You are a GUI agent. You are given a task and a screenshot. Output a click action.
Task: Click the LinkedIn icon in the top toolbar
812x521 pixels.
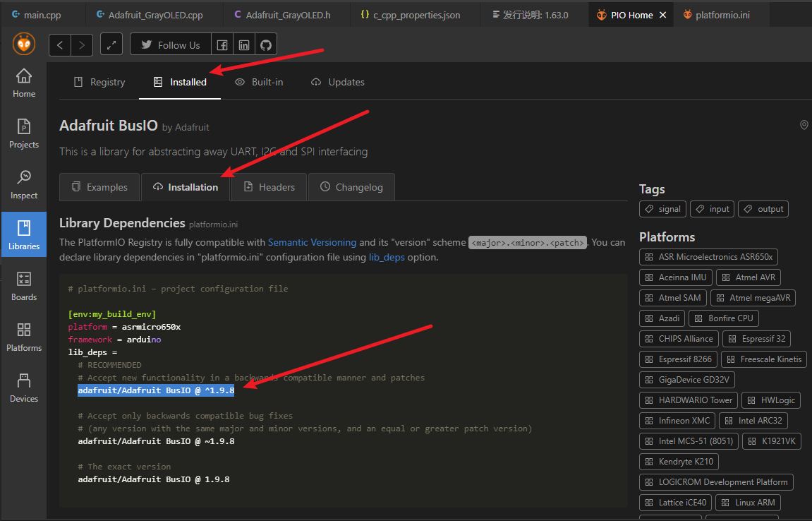[x=244, y=44]
